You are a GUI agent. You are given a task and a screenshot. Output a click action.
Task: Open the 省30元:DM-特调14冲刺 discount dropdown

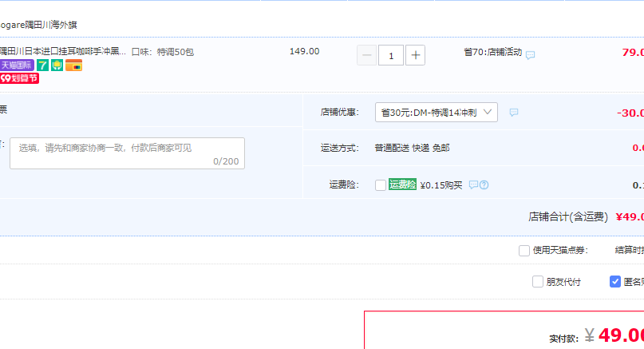(437, 113)
